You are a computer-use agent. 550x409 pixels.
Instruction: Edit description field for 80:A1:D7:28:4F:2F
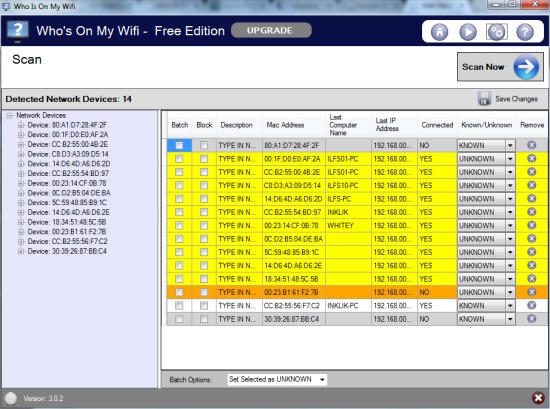click(239, 145)
